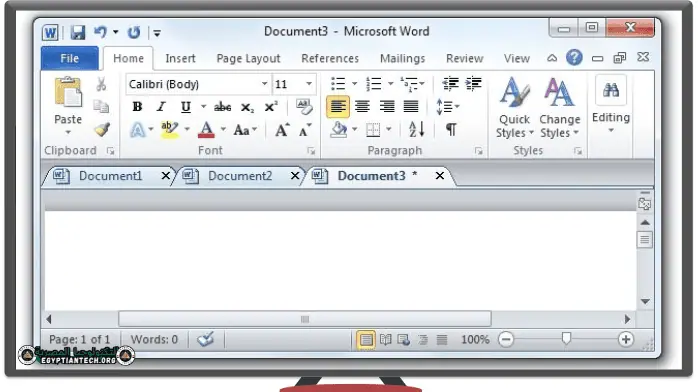Viewport: 698px width, 392px height.
Task: Toggle Italic formatting
Action: [x=161, y=107]
